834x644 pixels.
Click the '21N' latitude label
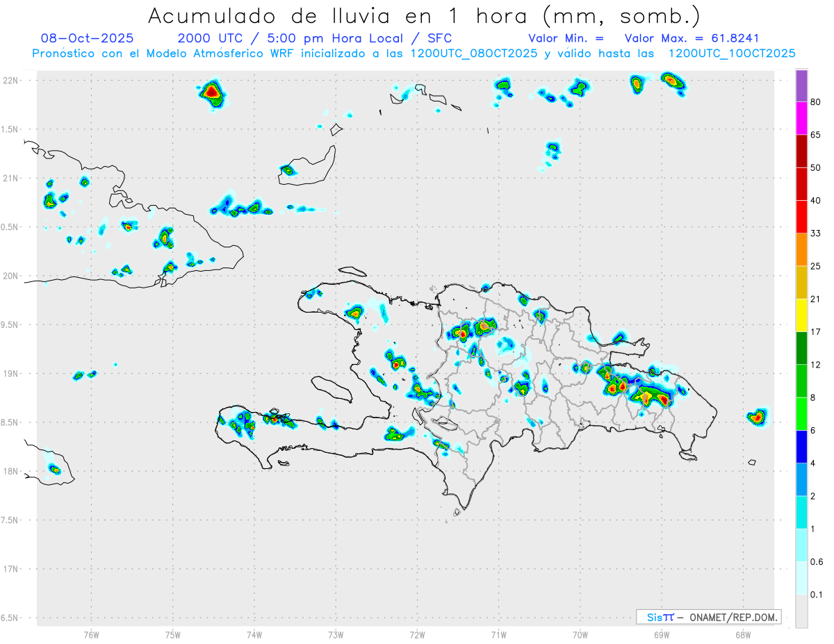[x=10, y=178]
